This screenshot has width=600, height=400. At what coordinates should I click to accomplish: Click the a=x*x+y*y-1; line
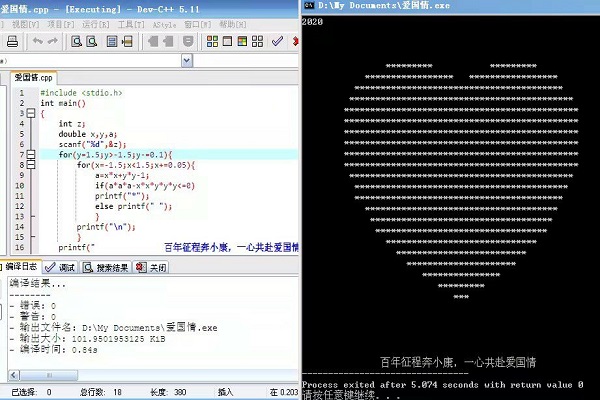122,175
